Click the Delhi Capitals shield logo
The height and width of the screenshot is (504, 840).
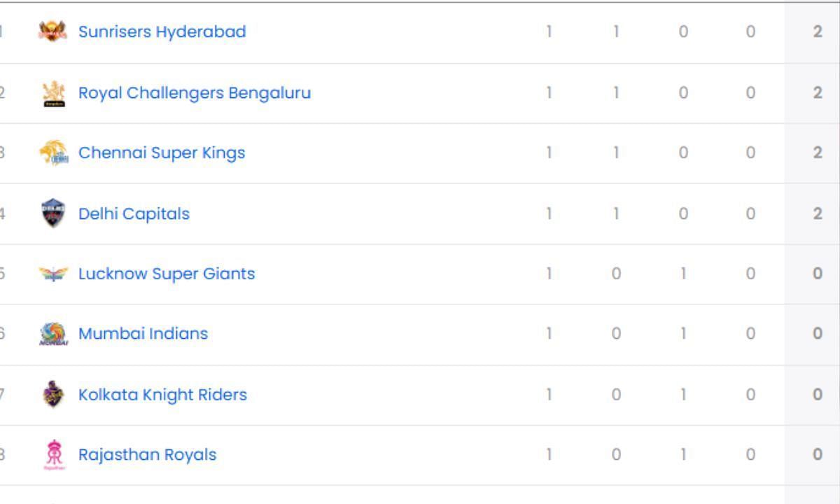tap(53, 213)
